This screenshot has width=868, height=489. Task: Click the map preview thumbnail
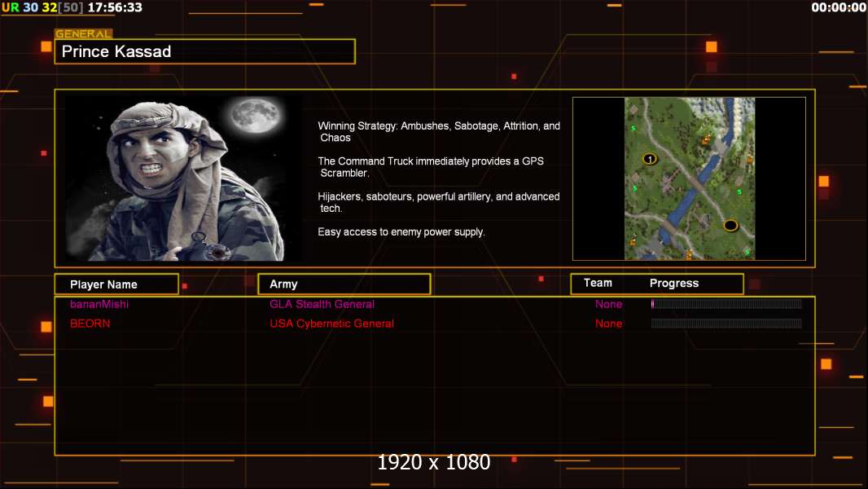coord(689,178)
